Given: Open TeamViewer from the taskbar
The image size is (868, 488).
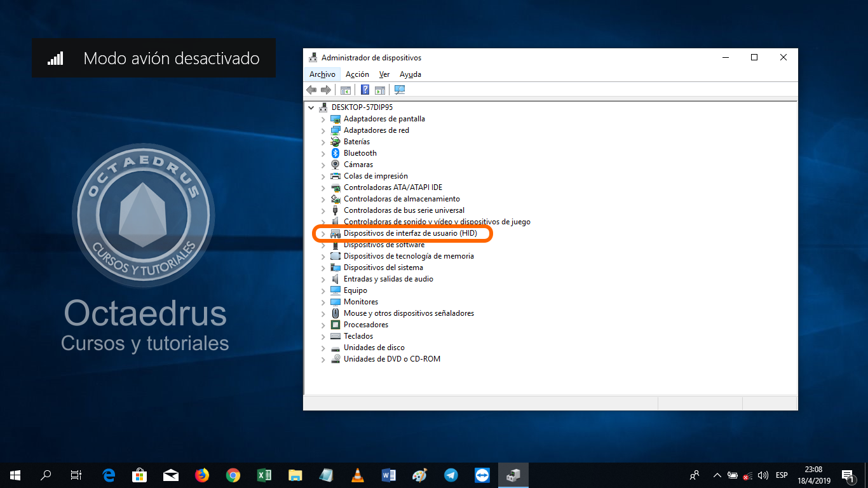Looking at the screenshot, I should [x=482, y=475].
